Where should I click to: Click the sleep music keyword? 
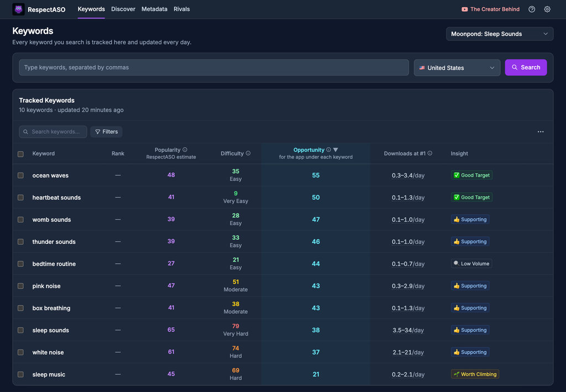[x=49, y=375]
